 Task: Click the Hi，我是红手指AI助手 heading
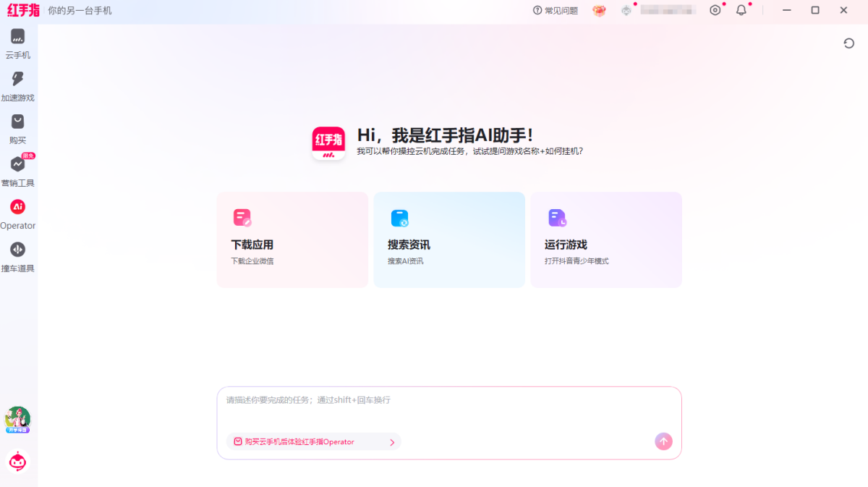[x=446, y=135]
